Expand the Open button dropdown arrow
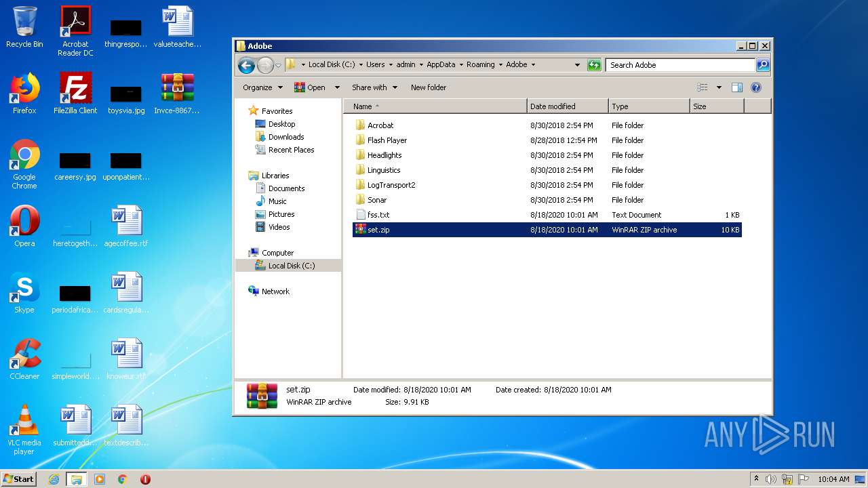 coord(337,87)
